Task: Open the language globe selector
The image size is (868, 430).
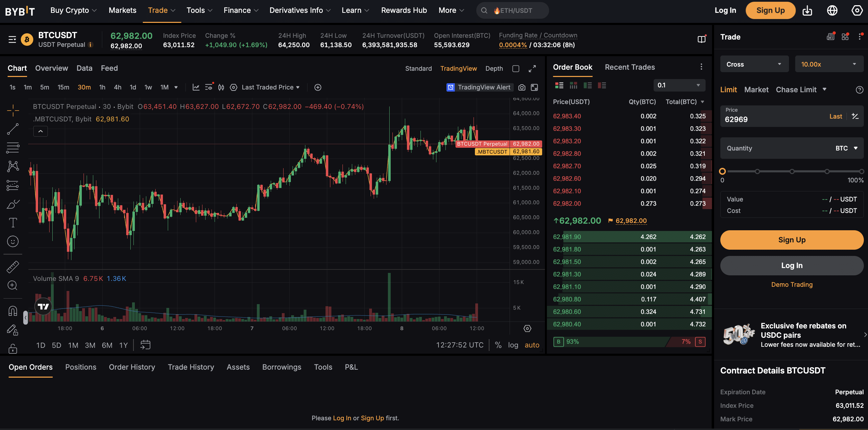Action: click(x=832, y=10)
